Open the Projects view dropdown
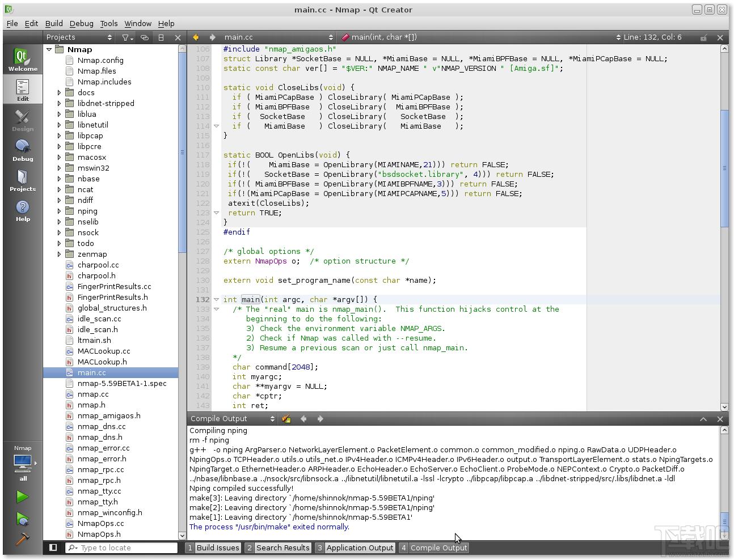 tap(79, 37)
